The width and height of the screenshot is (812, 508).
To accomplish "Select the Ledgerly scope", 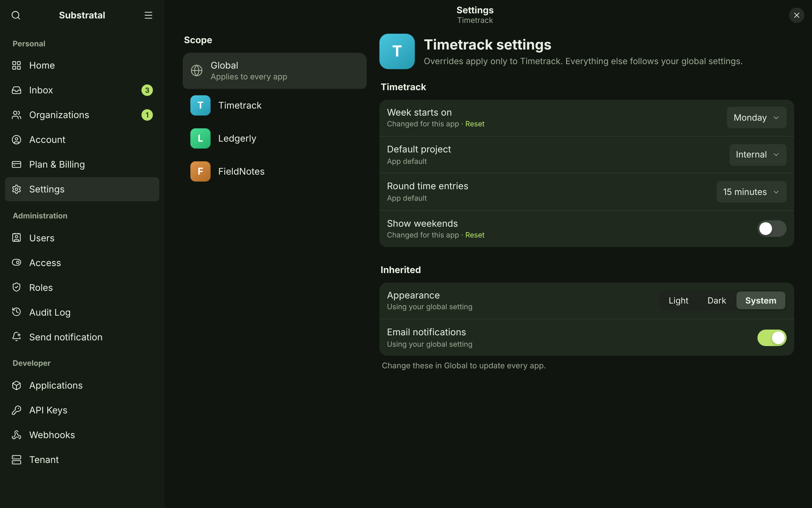I will click(x=274, y=138).
